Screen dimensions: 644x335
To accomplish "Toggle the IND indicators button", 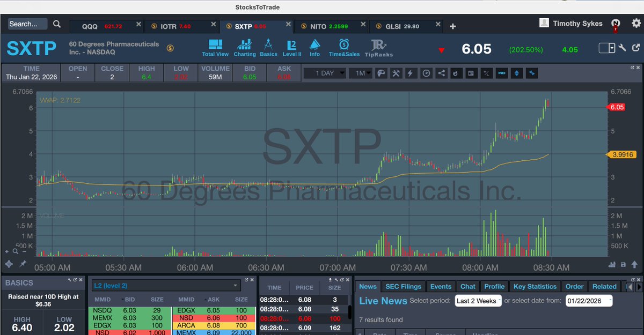I will [x=502, y=73].
